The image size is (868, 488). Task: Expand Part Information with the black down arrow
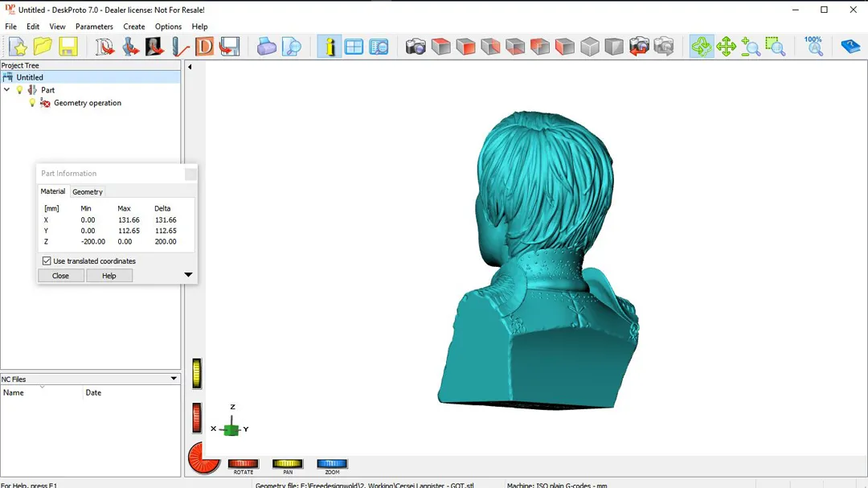(x=188, y=275)
